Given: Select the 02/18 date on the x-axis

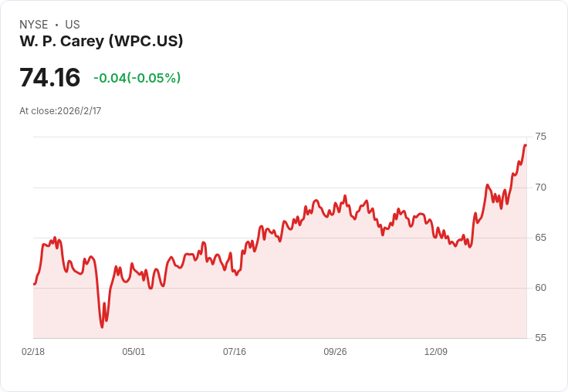Looking at the screenshot, I should click(33, 351).
